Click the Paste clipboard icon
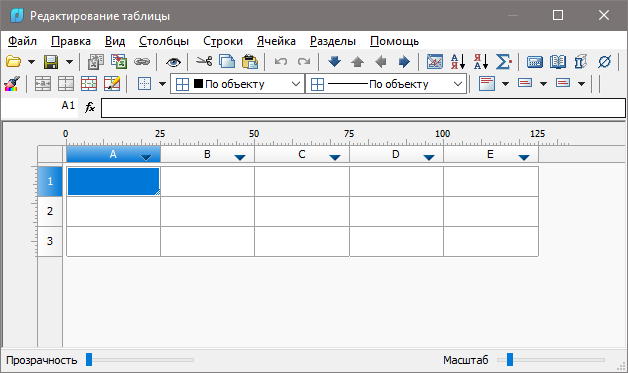This screenshot has width=628, height=373. click(x=250, y=62)
